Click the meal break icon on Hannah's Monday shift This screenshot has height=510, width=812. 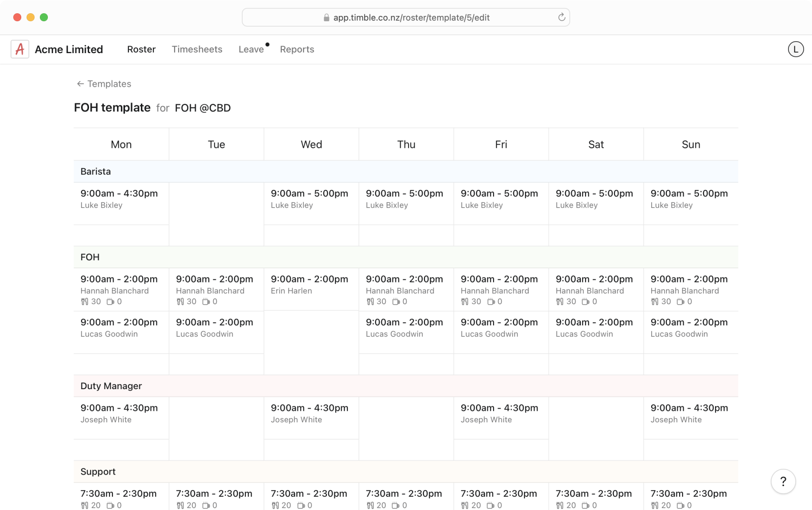[85, 301]
